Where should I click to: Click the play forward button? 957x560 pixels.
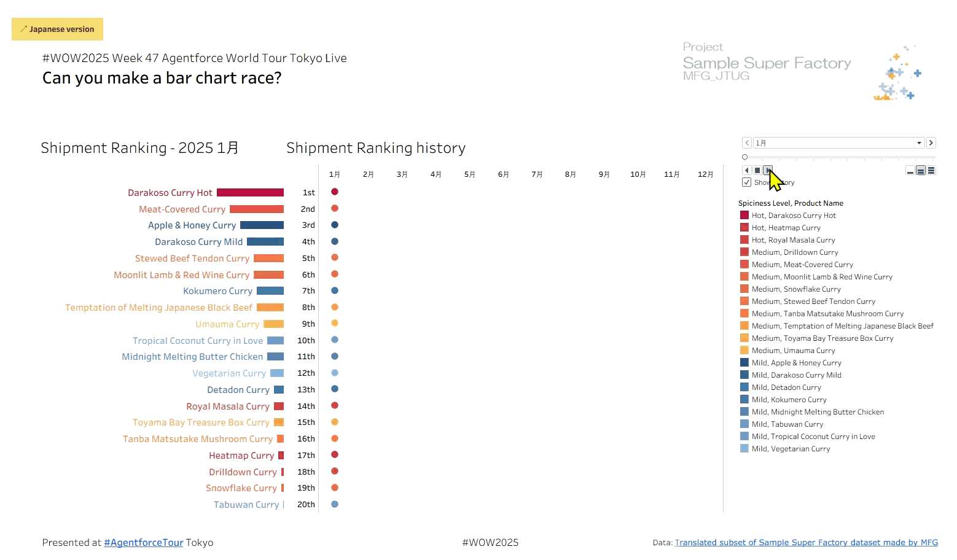(768, 170)
